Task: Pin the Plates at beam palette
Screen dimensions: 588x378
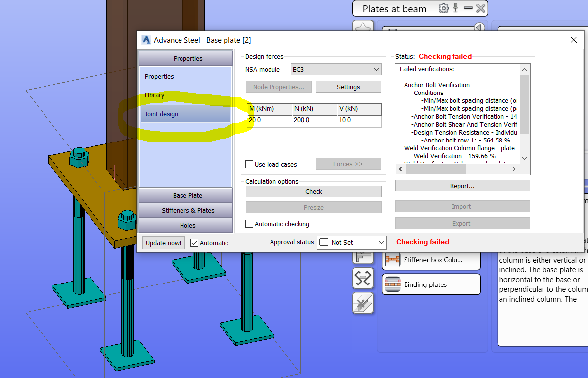Action: pyautogui.click(x=455, y=8)
